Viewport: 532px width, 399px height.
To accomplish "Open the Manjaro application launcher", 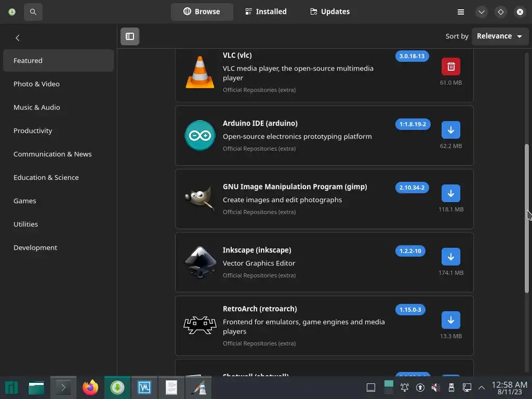I will 11,388.
